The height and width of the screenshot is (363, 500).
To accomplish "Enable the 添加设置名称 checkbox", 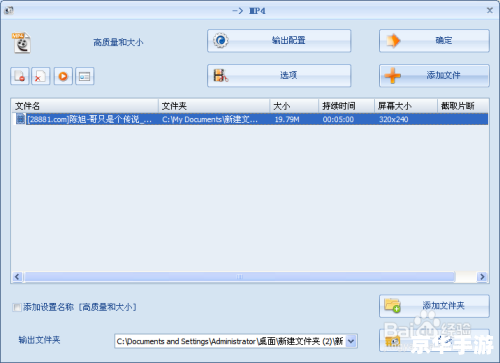I will coord(17,307).
